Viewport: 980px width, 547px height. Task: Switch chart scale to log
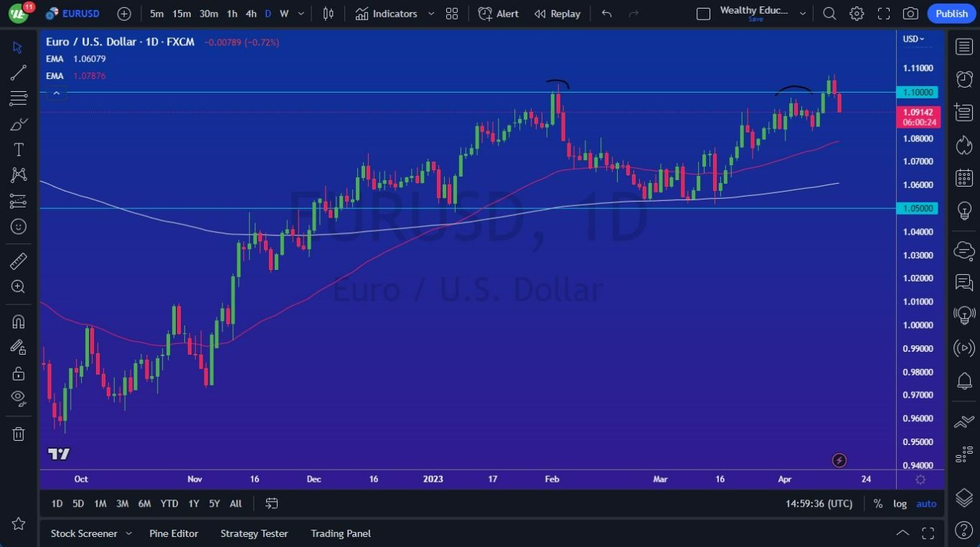coord(900,503)
